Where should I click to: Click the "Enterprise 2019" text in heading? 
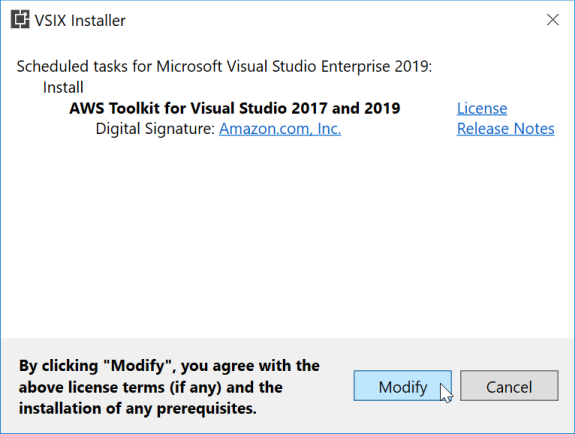coord(374,66)
